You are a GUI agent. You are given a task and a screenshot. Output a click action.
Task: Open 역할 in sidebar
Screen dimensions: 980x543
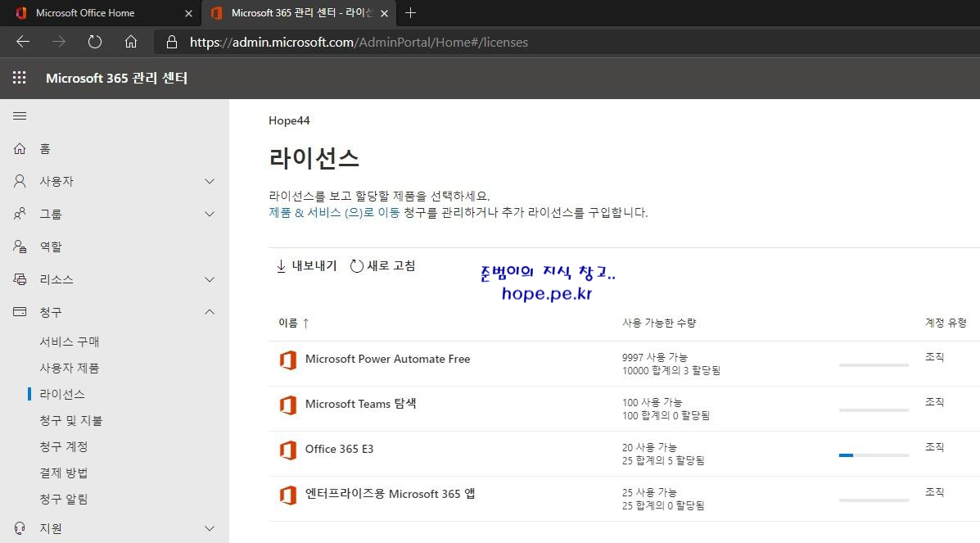pos(51,247)
